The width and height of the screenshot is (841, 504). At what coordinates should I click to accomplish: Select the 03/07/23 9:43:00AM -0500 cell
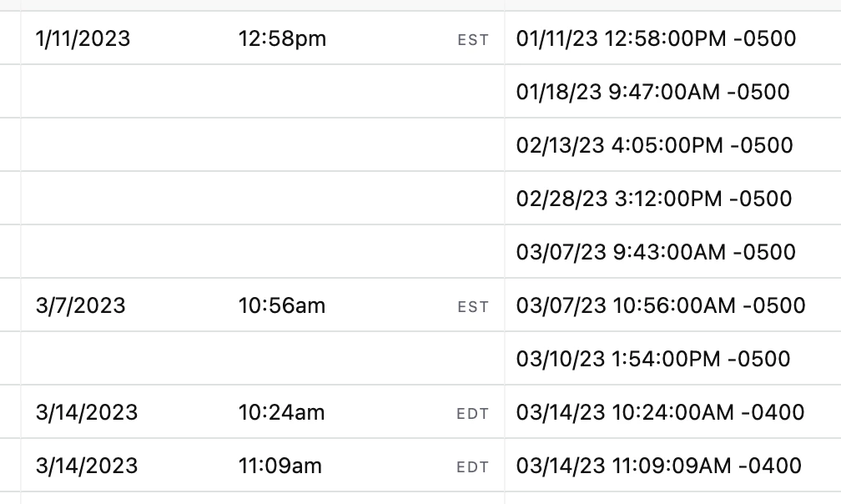[x=656, y=252]
